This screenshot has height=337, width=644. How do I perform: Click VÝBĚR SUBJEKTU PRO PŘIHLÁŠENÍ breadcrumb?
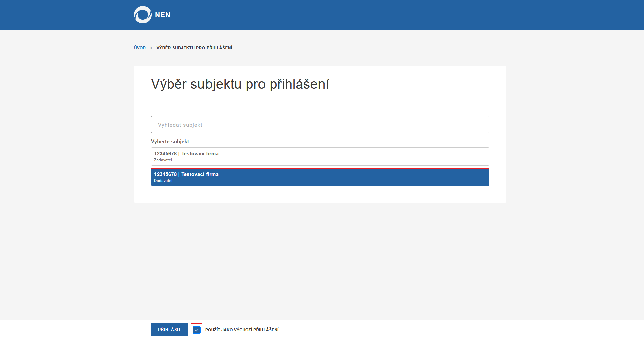point(194,48)
